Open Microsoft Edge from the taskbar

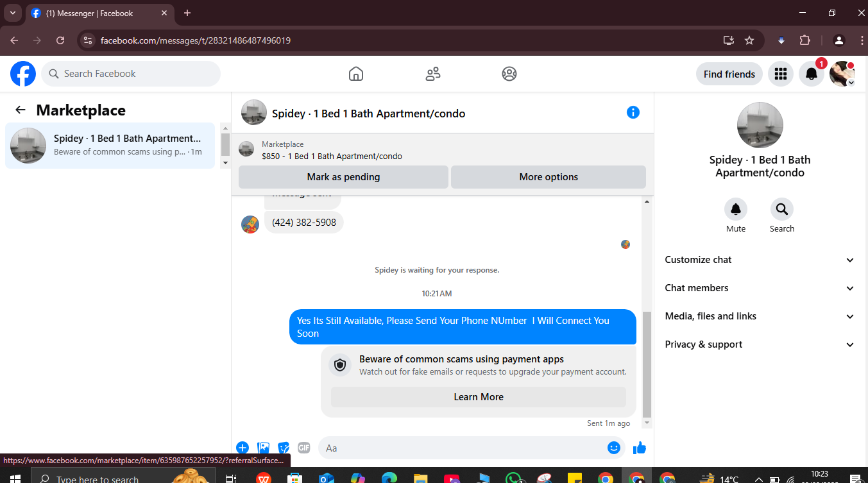pos(389,479)
